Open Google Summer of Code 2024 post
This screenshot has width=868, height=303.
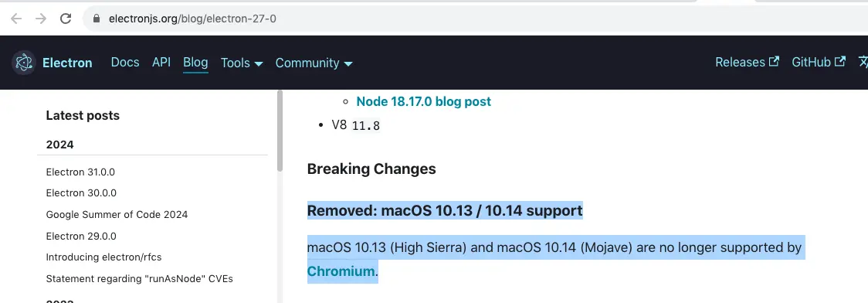tap(117, 214)
